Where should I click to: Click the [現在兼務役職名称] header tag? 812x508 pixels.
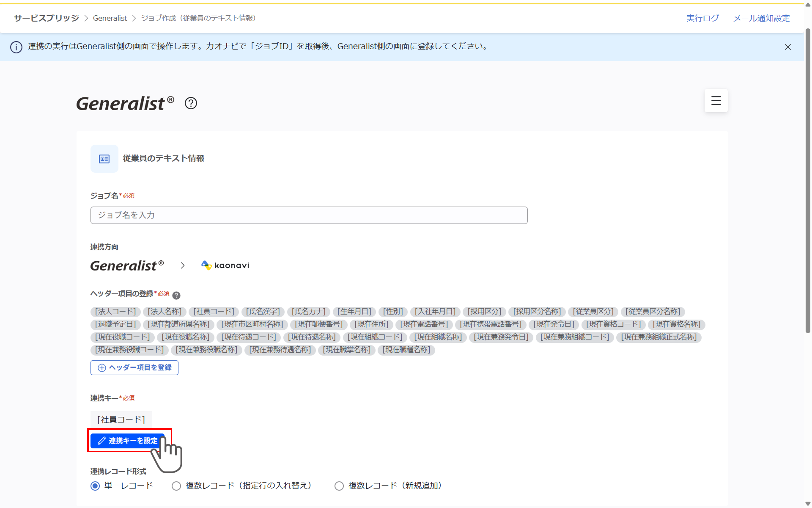pyautogui.click(x=207, y=350)
